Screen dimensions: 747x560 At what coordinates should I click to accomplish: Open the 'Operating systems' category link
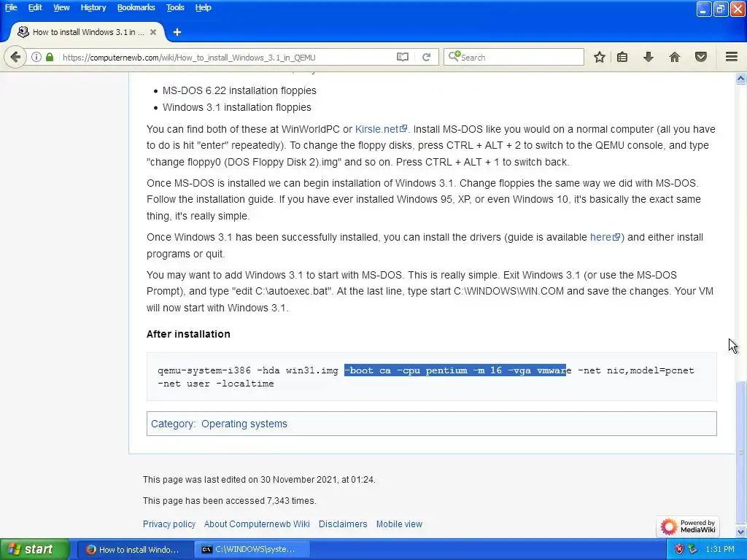coord(244,424)
